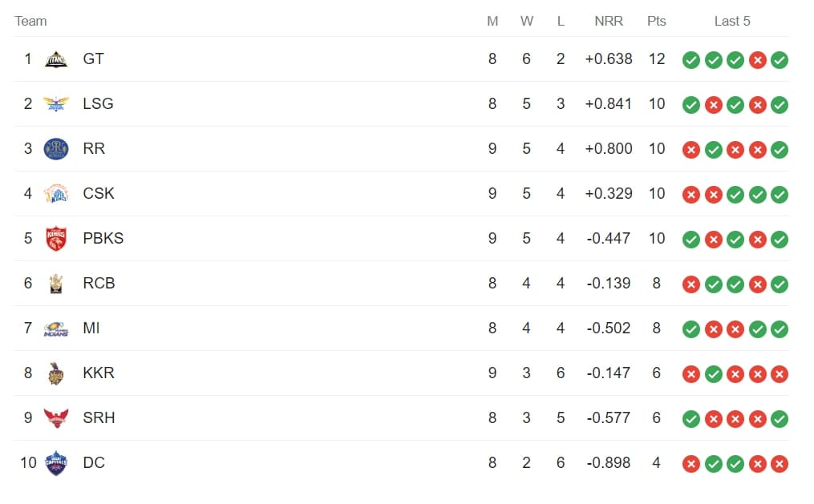The width and height of the screenshot is (814, 504).
Task: Open the Delhi Capitals (DC) logo
Action: click(x=56, y=463)
